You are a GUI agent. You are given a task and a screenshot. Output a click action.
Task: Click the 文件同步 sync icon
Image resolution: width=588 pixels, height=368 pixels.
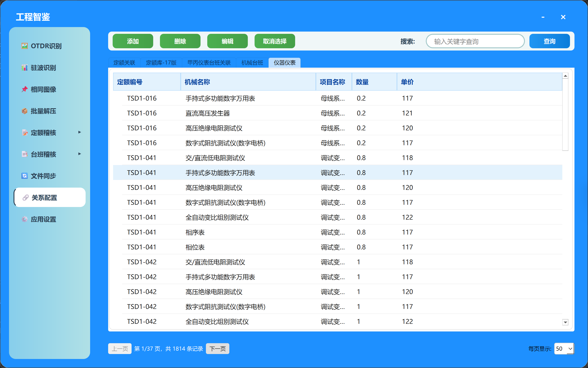pyautogui.click(x=24, y=176)
